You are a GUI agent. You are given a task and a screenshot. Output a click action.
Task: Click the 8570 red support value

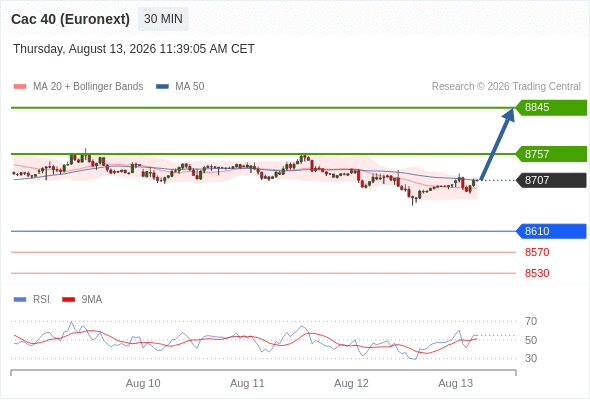click(x=537, y=252)
